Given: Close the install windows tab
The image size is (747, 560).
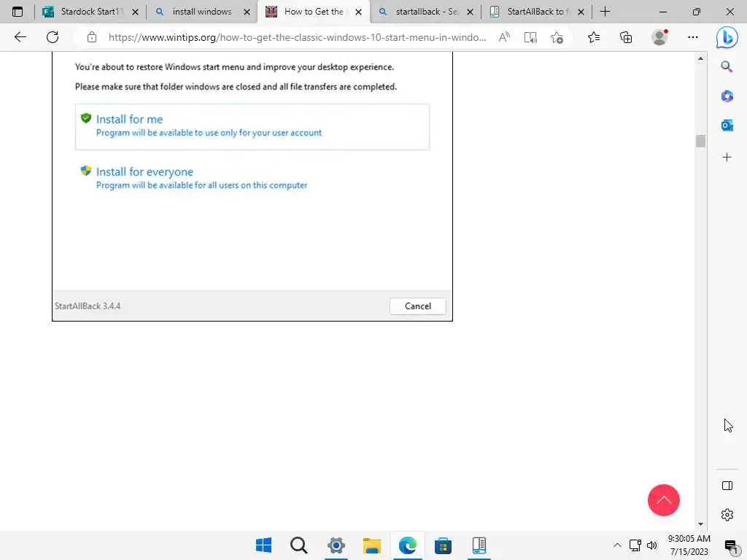Looking at the screenshot, I should (x=247, y=12).
